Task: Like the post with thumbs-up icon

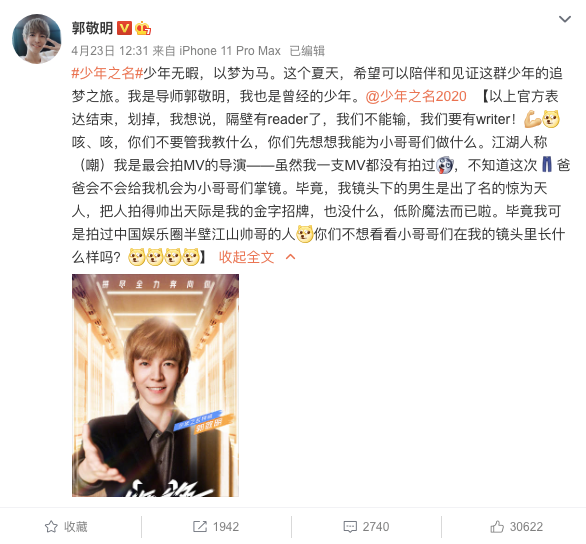Action: [497, 526]
